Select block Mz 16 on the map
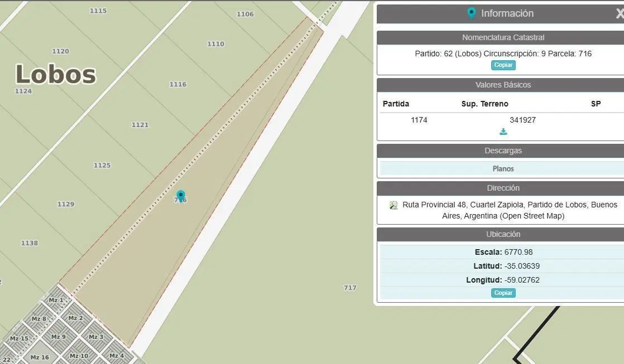624x364 pixels. tap(40, 357)
